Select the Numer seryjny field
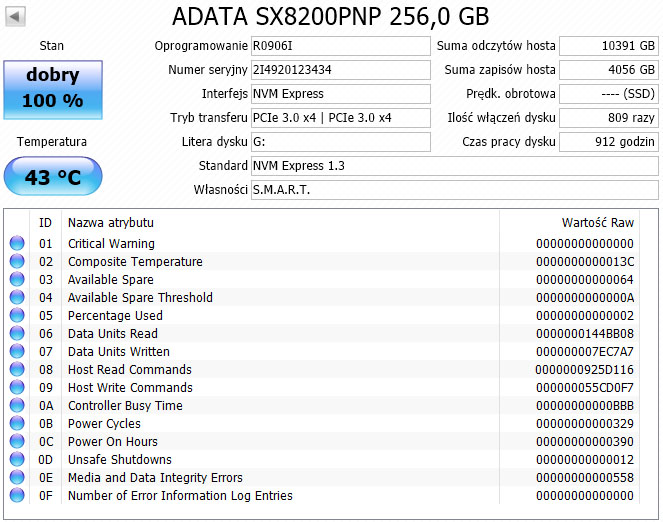 [x=341, y=70]
